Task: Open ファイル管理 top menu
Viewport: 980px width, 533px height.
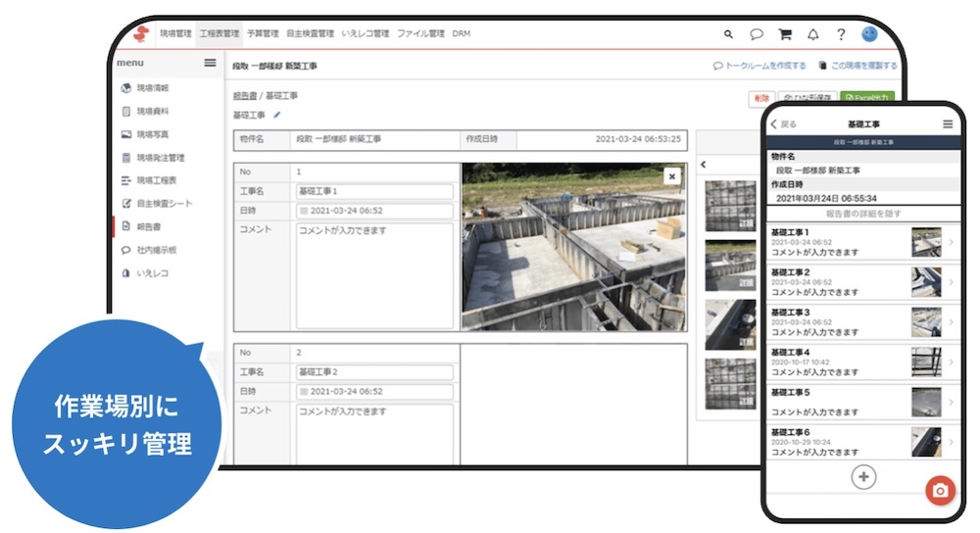Action: (420, 33)
